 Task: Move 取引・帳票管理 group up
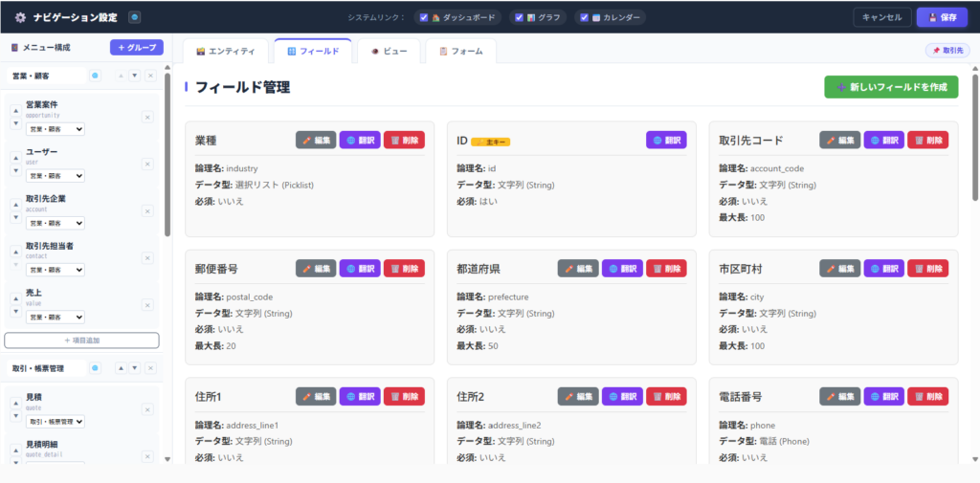pos(121,368)
